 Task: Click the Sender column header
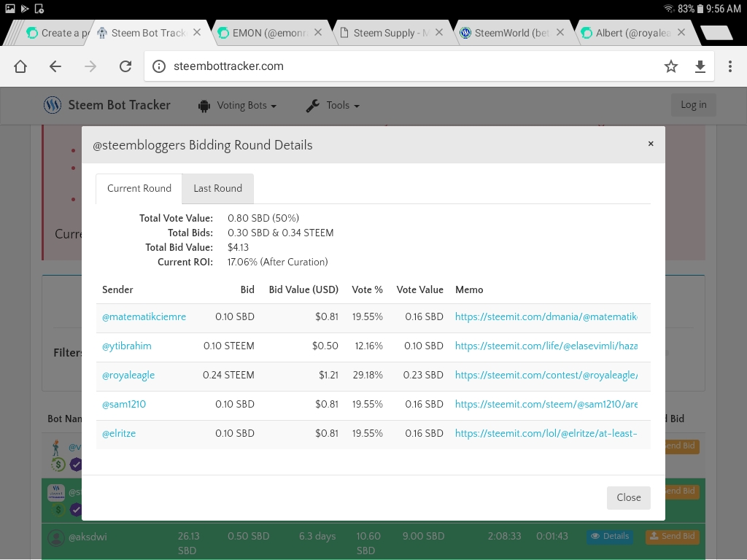click(117, 289)
